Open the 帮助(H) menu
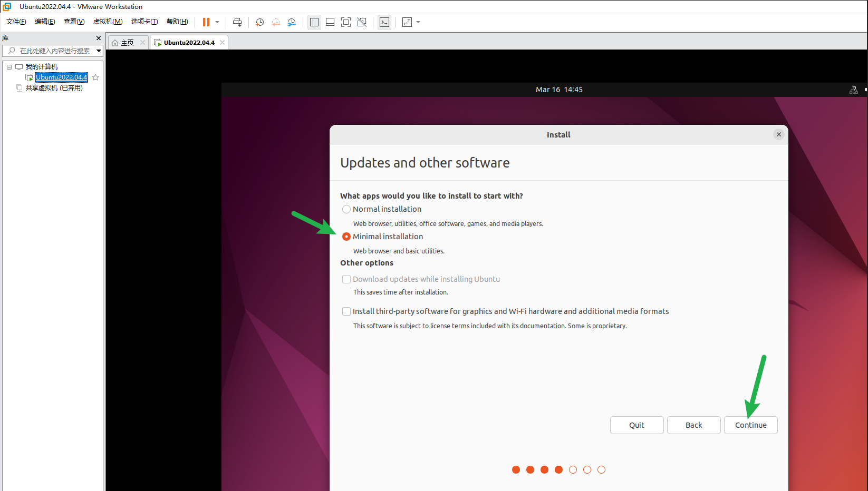Viewport: 868px width, 491px height. [177, 22]
